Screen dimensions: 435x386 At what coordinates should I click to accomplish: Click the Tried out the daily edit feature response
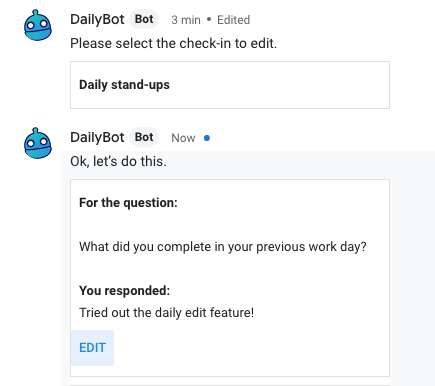click(x=166, y=313)
